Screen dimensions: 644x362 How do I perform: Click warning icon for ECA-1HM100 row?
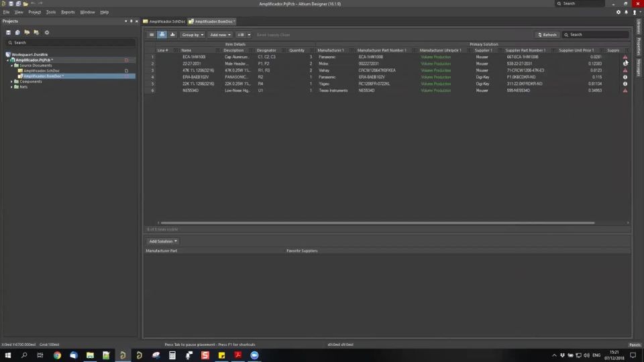pos(625,57)
